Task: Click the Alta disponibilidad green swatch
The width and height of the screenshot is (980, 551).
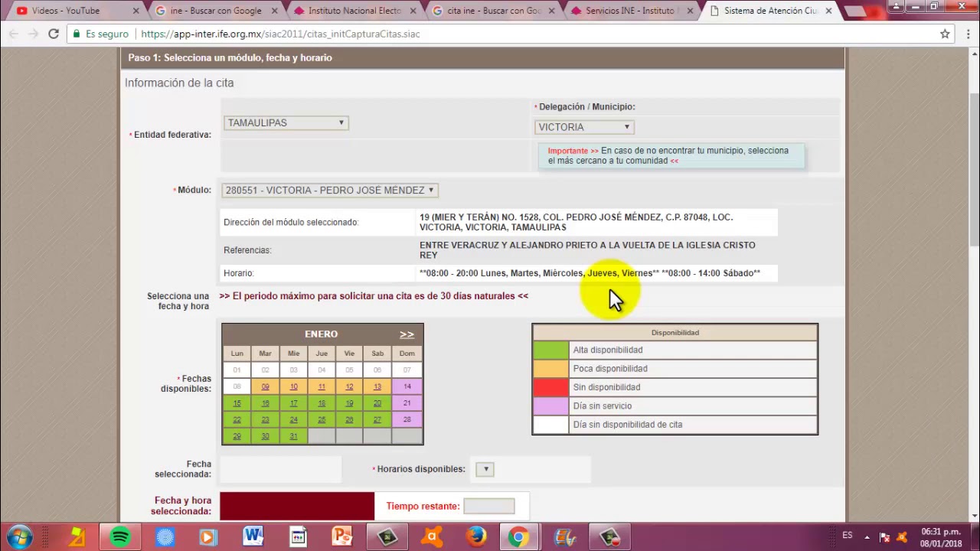Action: [x=551, y=350]
